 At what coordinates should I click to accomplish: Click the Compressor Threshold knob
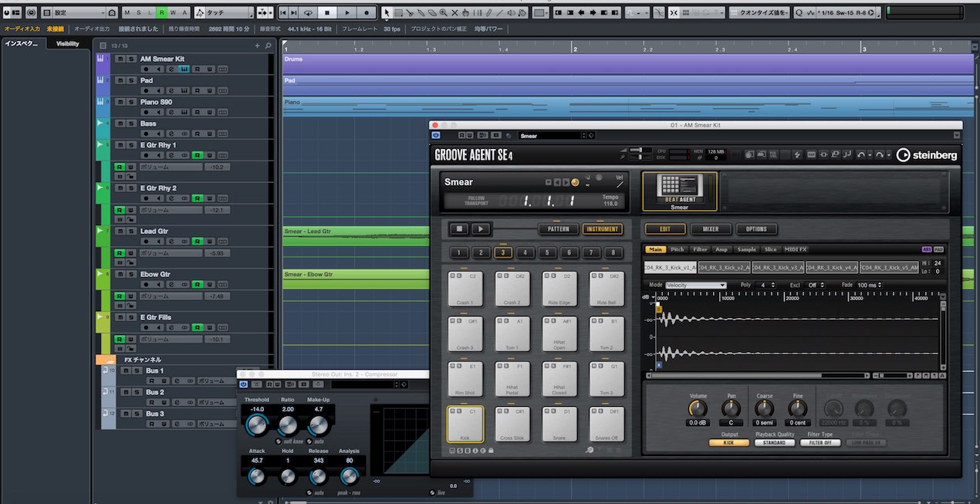pos(257,425)
